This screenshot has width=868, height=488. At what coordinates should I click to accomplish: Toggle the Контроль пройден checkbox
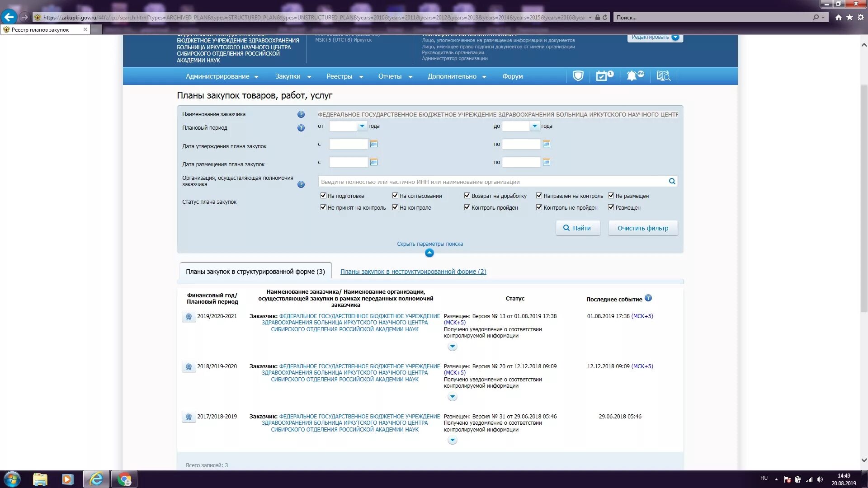(x=467, y=207)
